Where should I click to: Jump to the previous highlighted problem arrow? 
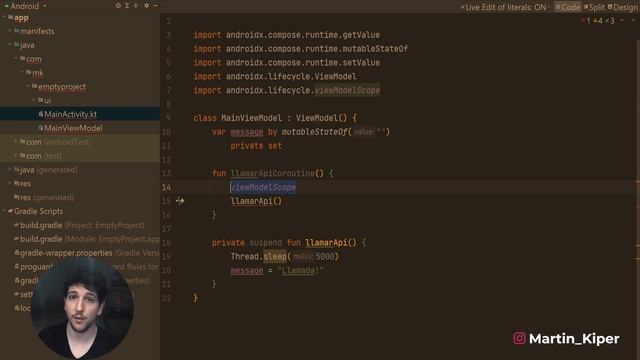[x=622, y=20]
